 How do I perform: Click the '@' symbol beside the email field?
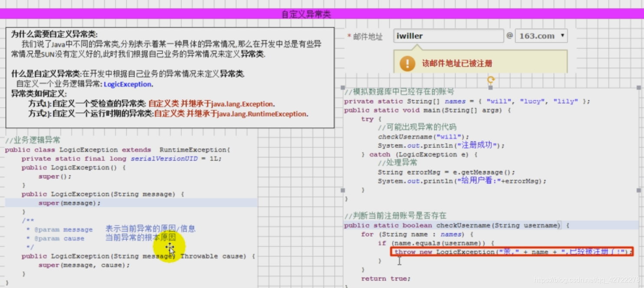click(509, 36)
